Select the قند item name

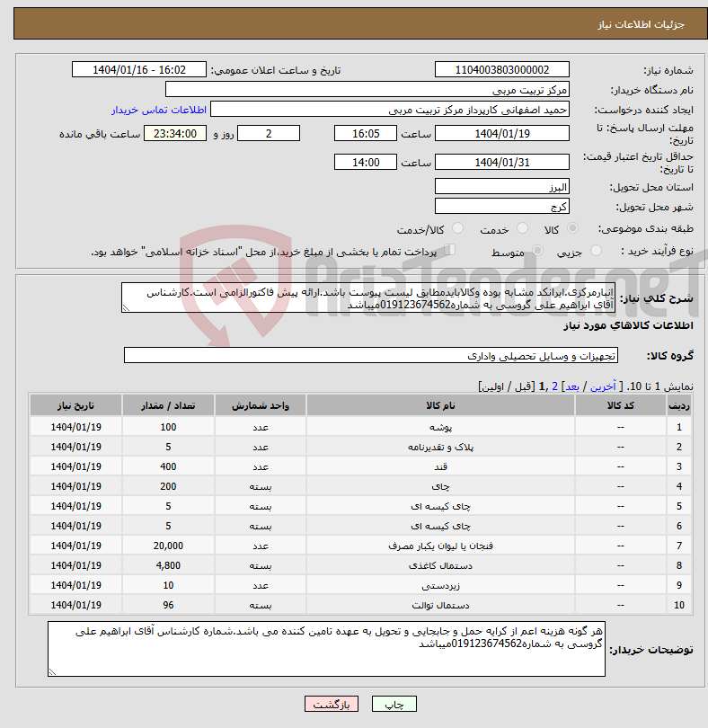[440, 466]
